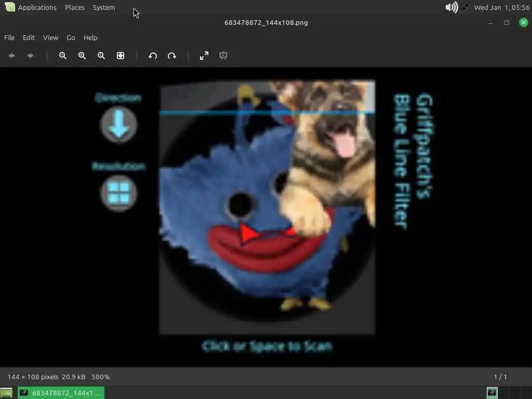
Task: Open the Help menu
Action: point(90,37)
